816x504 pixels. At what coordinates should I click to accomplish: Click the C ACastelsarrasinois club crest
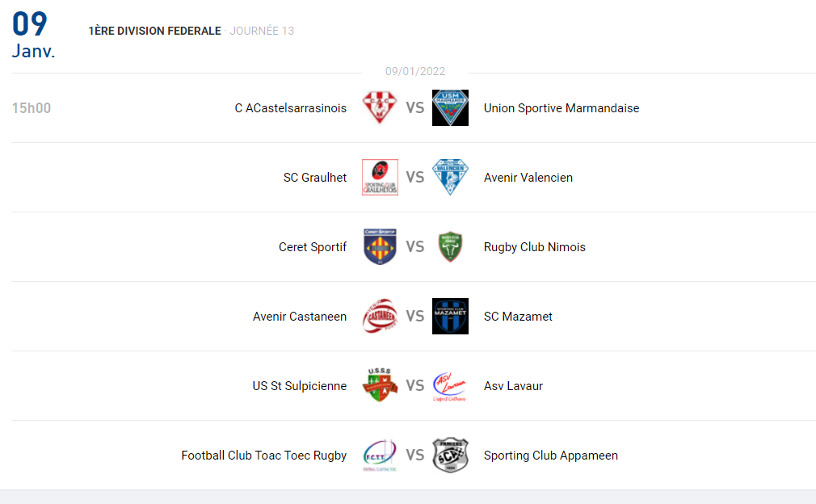point(380,107)
